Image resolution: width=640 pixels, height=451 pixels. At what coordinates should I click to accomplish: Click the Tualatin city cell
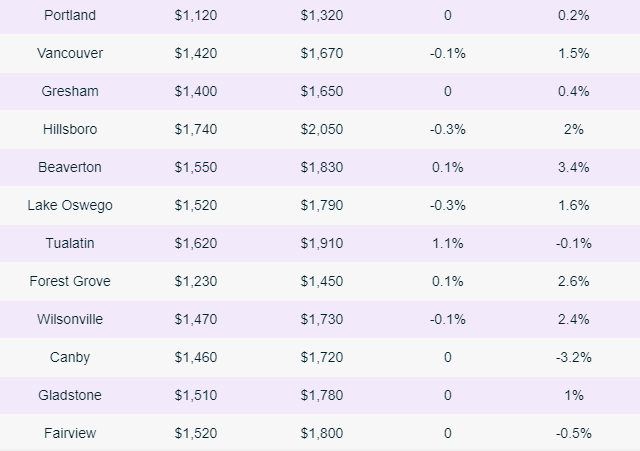(x=70, y=243)
